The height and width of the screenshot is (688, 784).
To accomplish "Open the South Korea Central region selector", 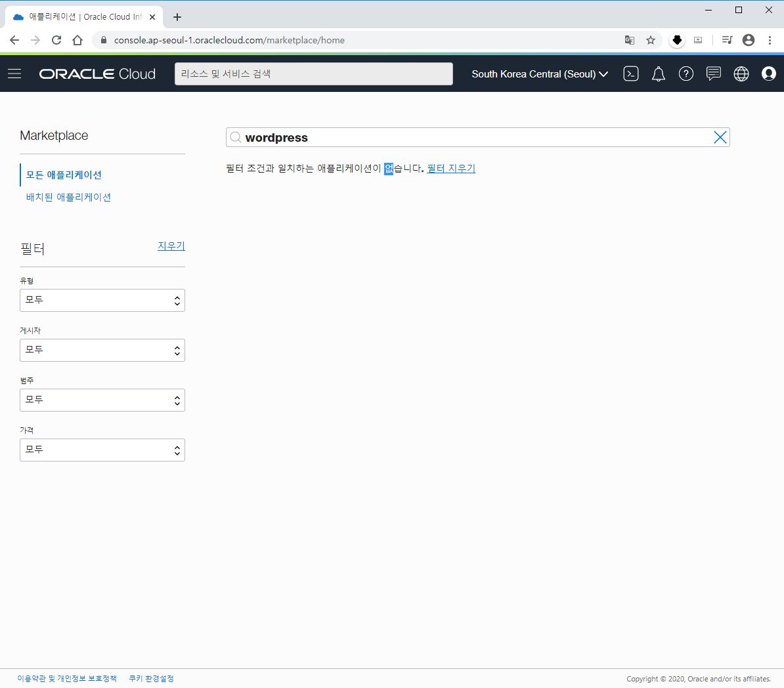I will tap(540, 74).
